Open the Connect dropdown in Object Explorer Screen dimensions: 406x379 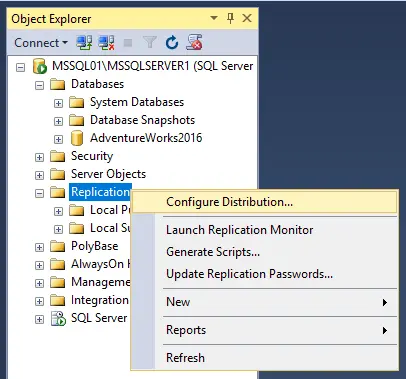(x=41, y=43)
